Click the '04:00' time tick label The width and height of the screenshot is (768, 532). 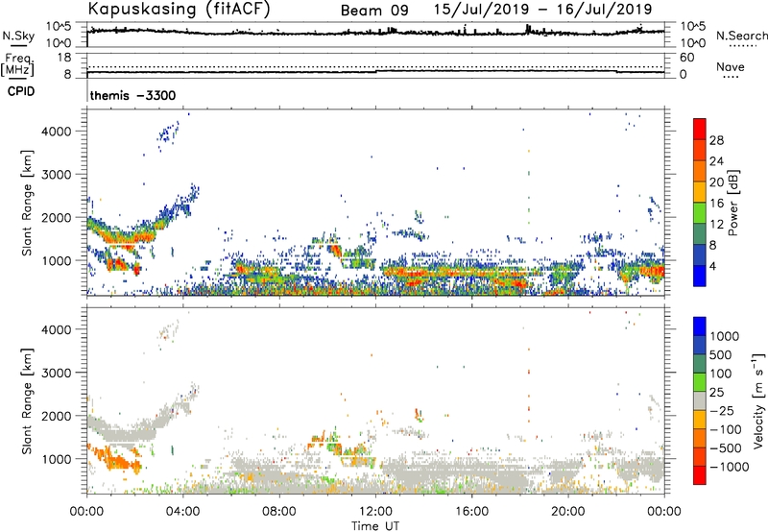tap(183, 512)
